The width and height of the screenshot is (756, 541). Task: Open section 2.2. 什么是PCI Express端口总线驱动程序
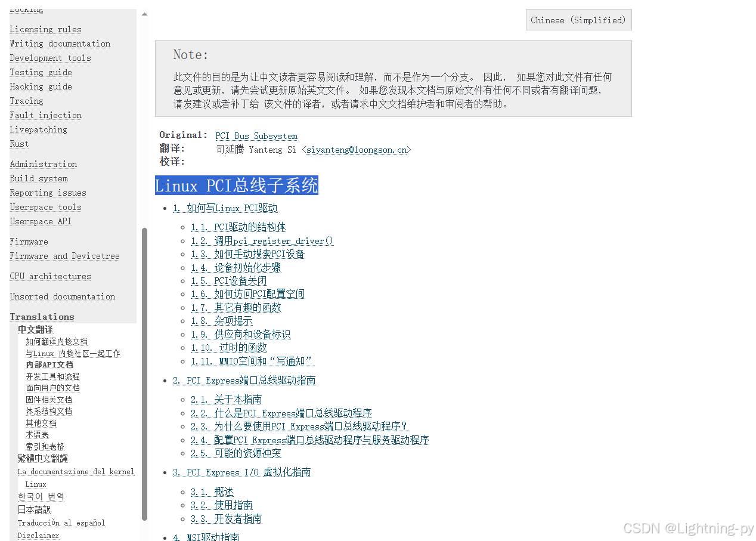[x=281, y=413]
